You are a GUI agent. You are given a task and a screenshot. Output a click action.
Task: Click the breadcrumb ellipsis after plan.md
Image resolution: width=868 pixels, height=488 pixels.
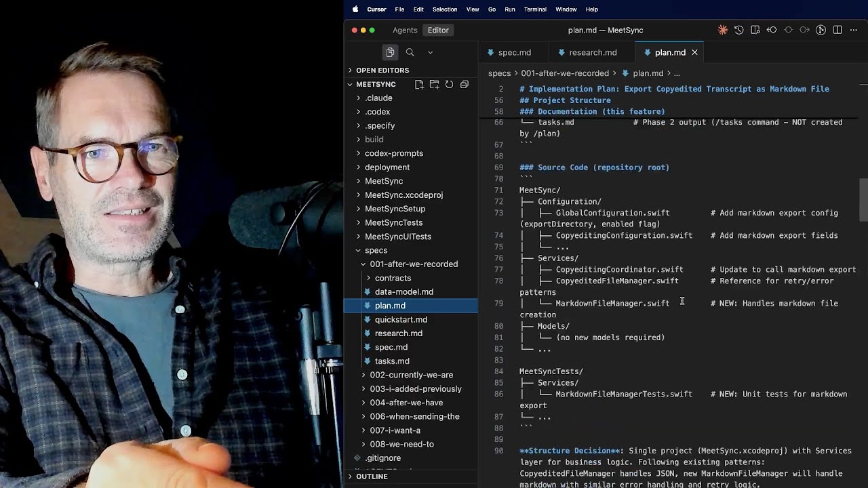677,73
